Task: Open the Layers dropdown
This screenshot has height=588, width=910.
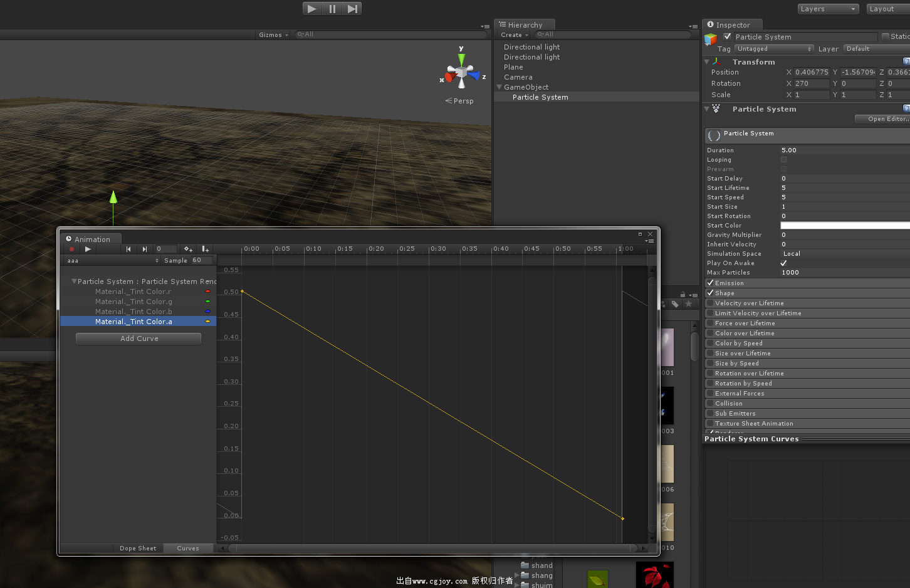Action: (x=828, y=9)
